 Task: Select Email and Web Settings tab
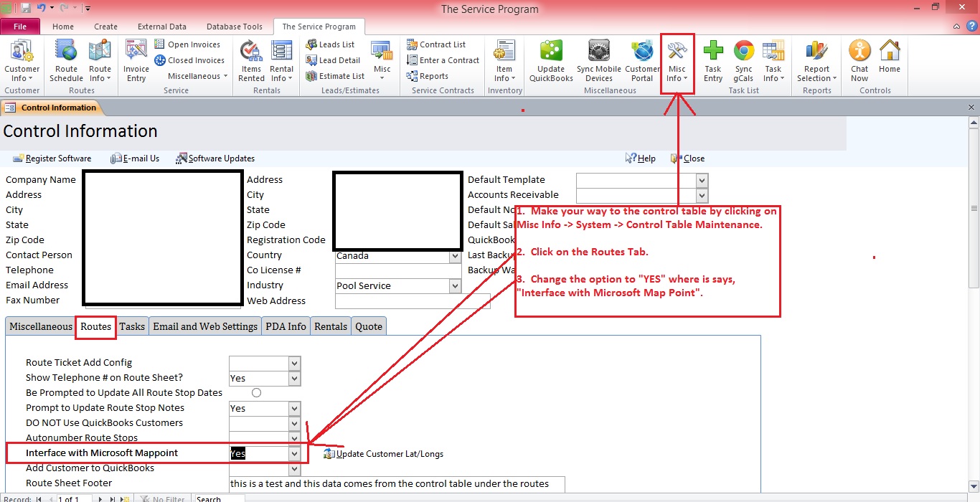[x=205, y=326]
